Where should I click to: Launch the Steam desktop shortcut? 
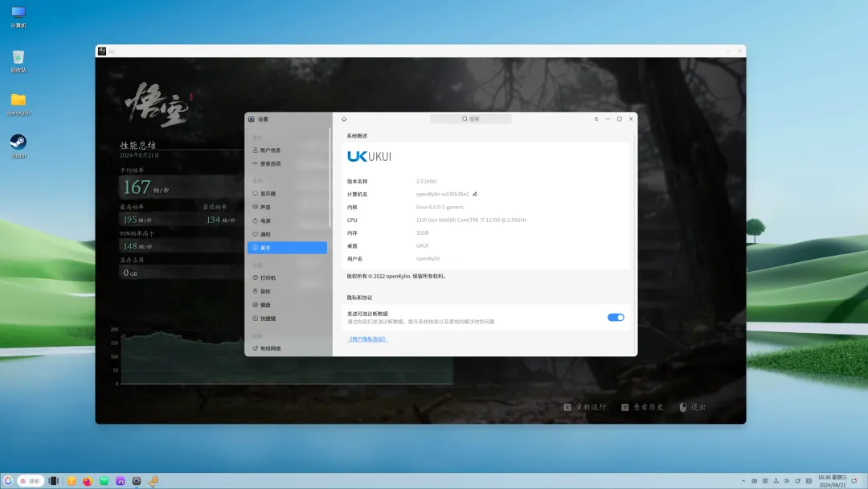click(18, 146)
